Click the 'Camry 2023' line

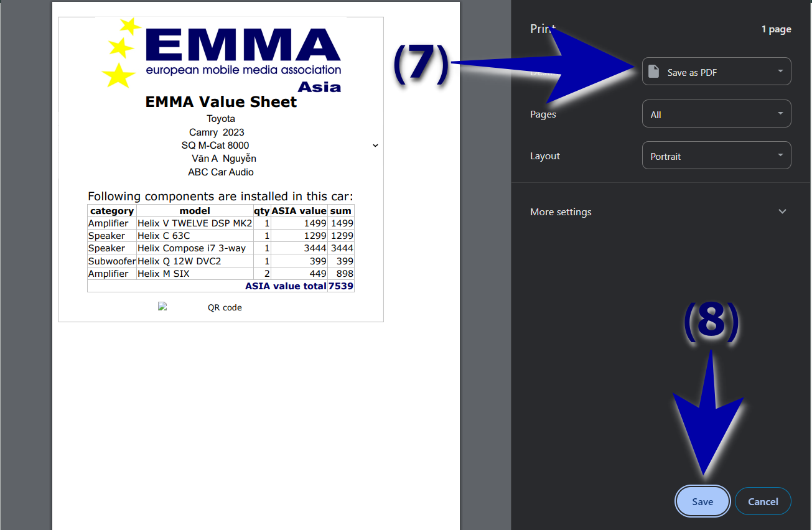click(x=217, y=132)
